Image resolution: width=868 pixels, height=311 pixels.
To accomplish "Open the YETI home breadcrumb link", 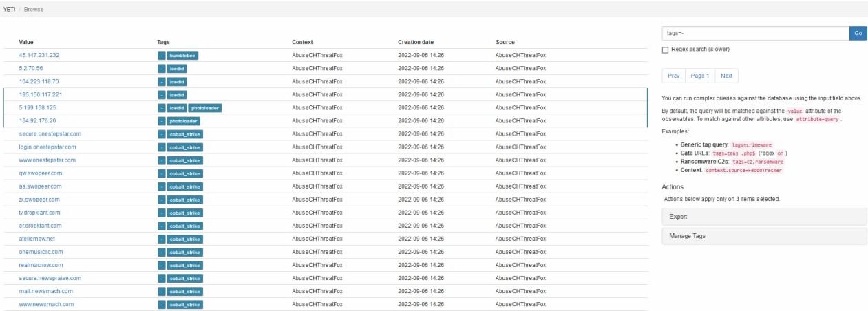I will coord(10,10).
